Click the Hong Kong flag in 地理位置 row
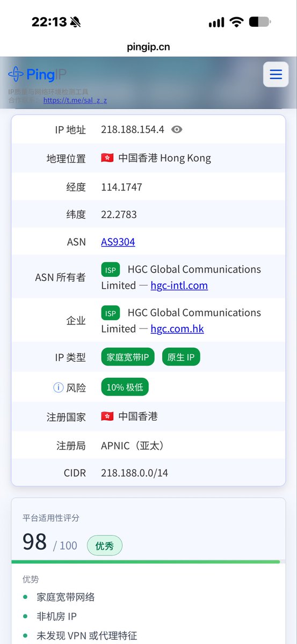The width and height of the screenshot is (297, 644). coord(107,158)
